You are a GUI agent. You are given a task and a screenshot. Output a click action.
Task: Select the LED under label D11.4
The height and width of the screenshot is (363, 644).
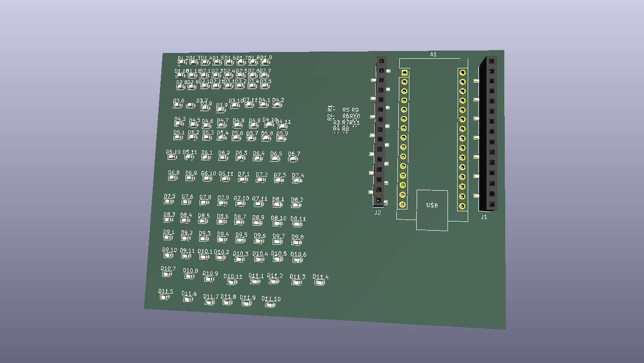tap(320, 283)
